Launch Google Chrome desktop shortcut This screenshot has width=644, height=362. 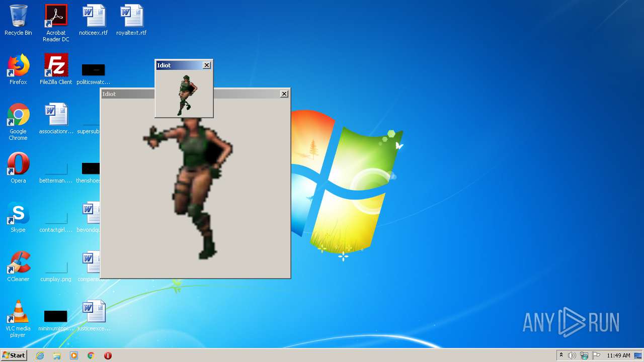[18, 122]
